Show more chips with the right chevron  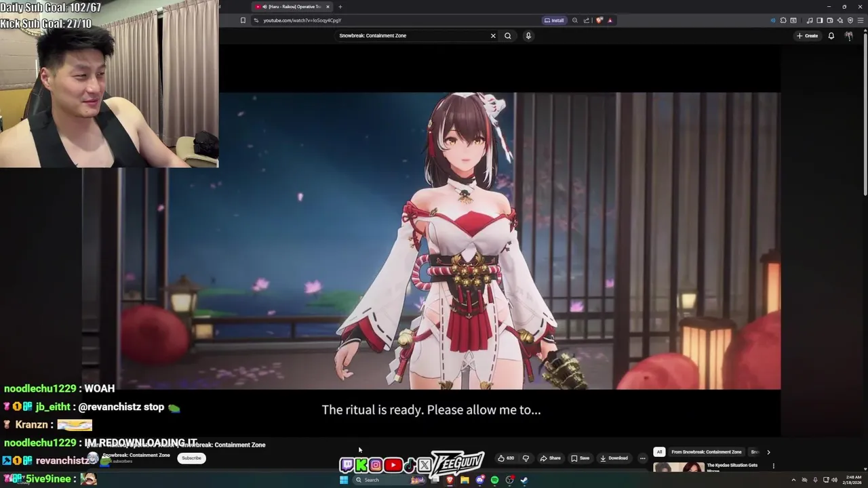pos(768,452)
